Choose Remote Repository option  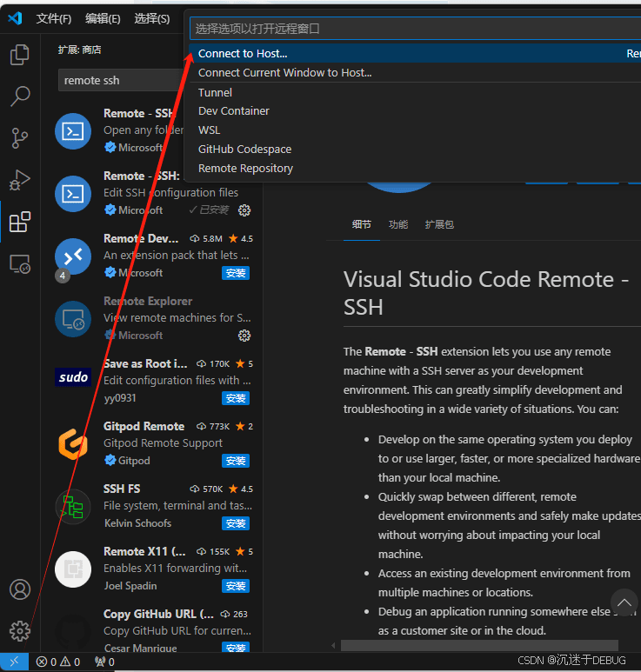pyautogui.click(x=415, y=168)
